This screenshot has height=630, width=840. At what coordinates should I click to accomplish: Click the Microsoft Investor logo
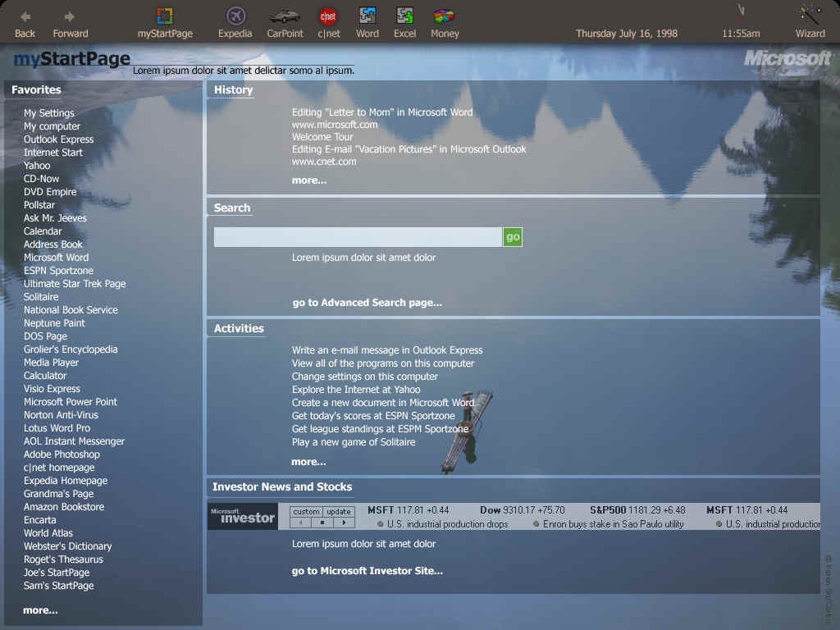[x=243, y=516]
